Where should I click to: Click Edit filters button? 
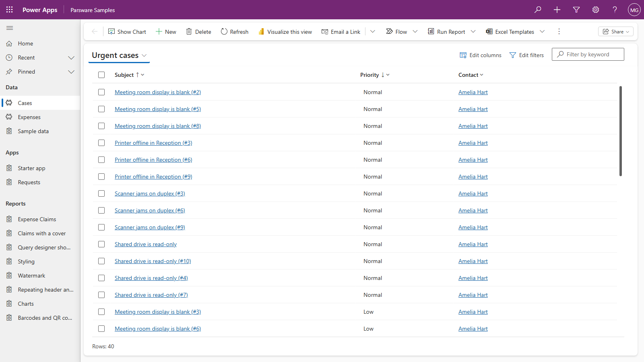(x=526, y=55)
